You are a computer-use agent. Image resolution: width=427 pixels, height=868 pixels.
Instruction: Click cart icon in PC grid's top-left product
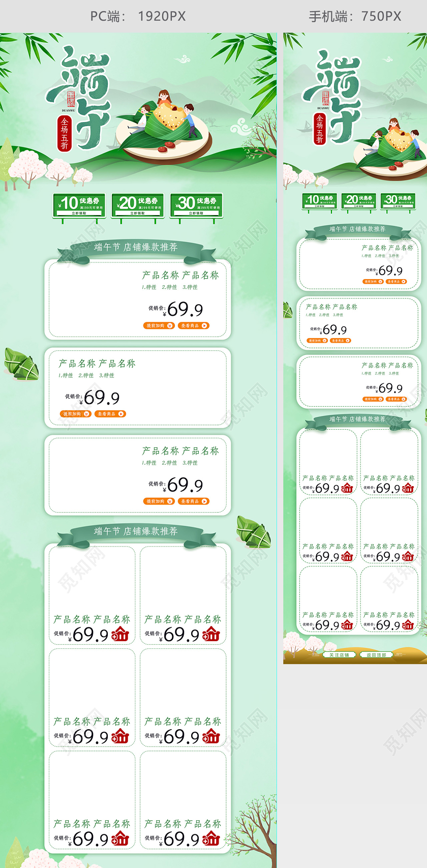pos(120,634)
